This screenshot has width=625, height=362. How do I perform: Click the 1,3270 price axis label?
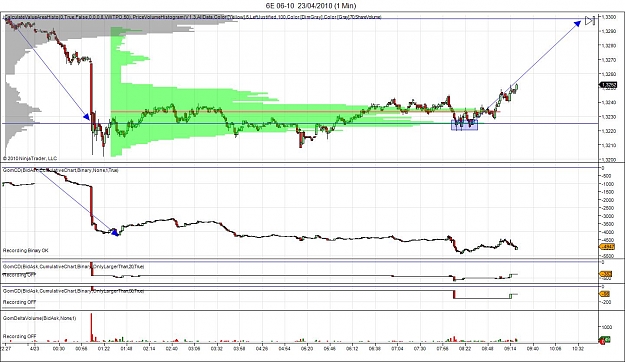click(x=608, y=60)
